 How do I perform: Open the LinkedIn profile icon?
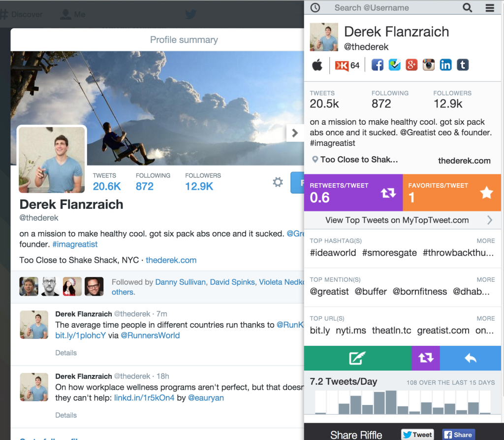[x=445, y=65]
